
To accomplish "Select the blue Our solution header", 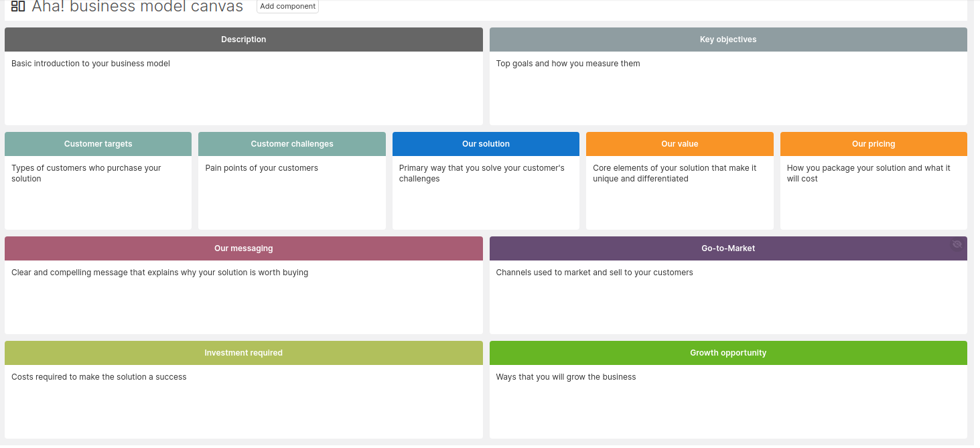I will [486, 144].
